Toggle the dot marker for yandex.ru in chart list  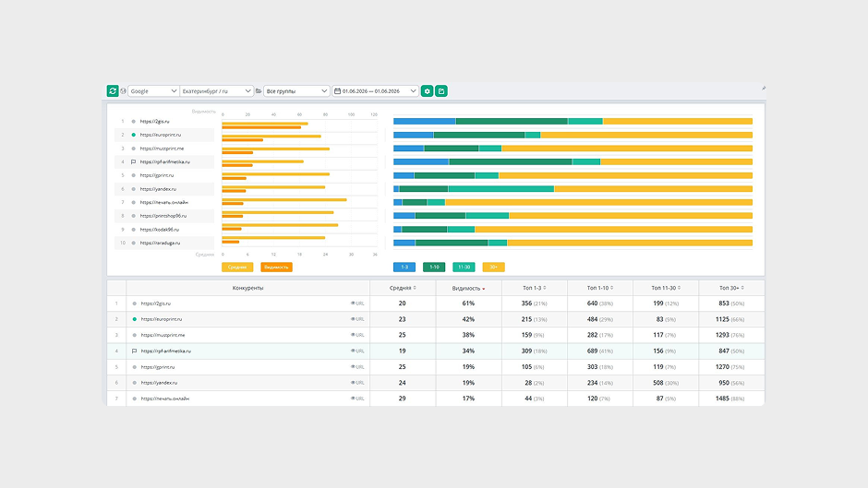click(133, 189)
